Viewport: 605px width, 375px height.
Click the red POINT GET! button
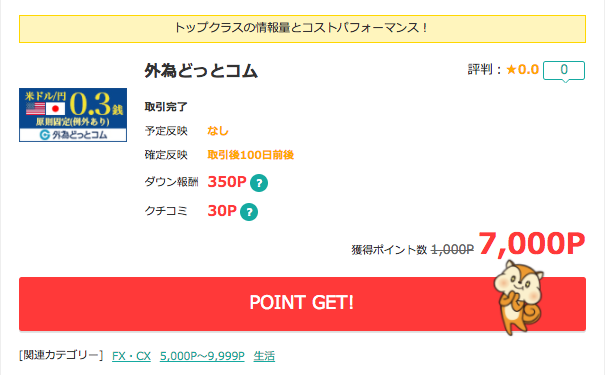302,304
